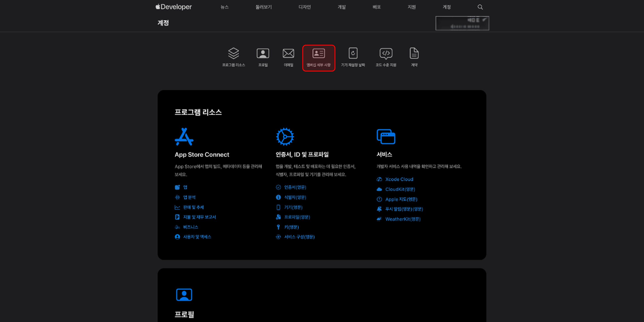Open the CloudKit(영문) link
Screen dimensions: 644x322
coord(400,189)
